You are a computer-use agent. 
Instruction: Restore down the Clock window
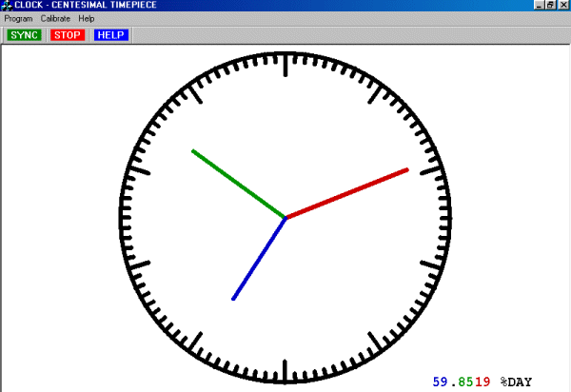click(551, 5)
